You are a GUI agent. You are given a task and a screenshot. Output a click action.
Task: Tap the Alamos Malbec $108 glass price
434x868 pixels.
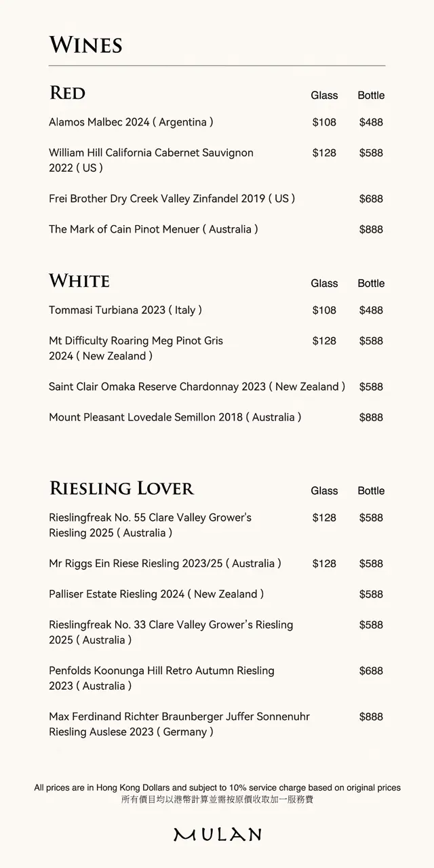coord(324,122)
